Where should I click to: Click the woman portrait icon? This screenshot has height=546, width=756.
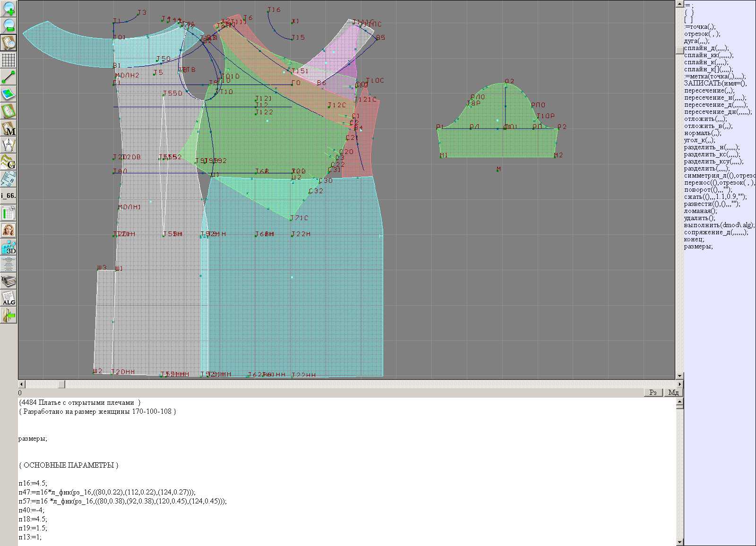pos(9,230)
